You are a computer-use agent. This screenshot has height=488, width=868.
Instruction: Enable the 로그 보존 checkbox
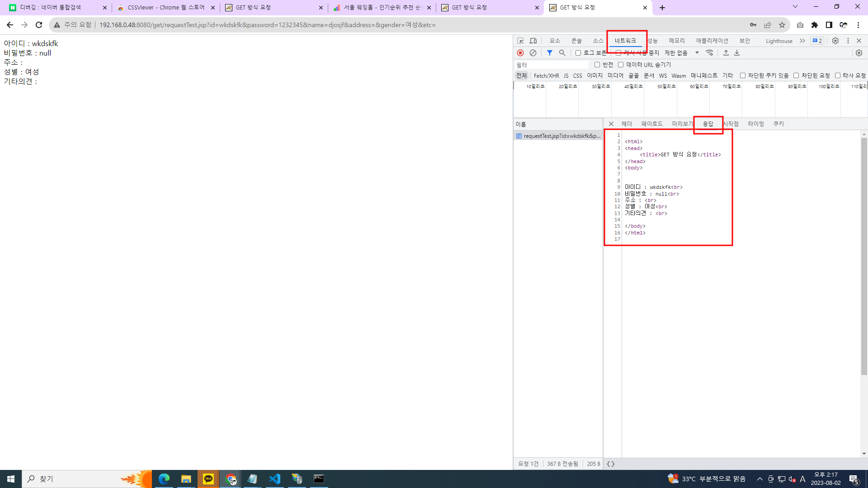[578, 53]
